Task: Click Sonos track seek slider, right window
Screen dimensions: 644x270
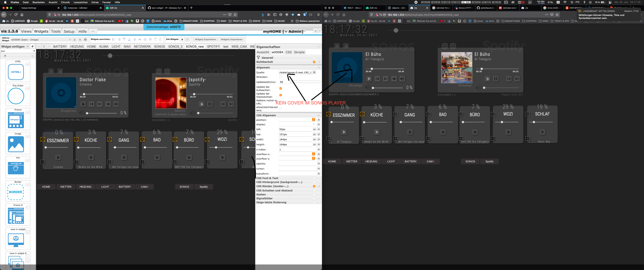Action: (385, 69)
